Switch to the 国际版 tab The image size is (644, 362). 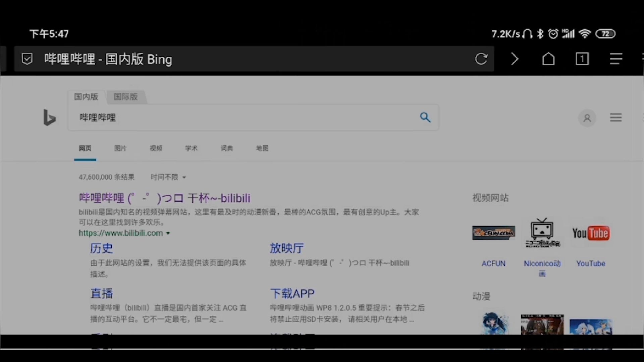pyautogui.click(x=126, y=97)
